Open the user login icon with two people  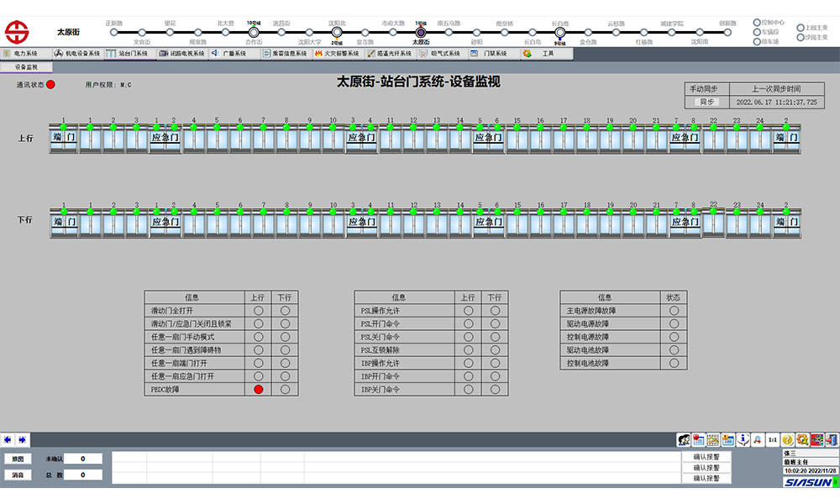pos(685,439)
